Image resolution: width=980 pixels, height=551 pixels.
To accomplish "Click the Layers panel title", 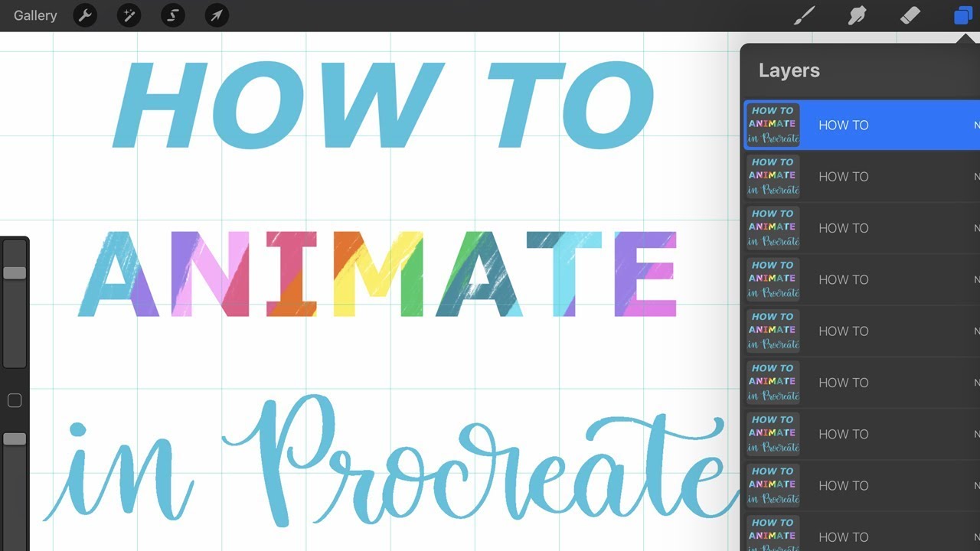I will [789, 70].
